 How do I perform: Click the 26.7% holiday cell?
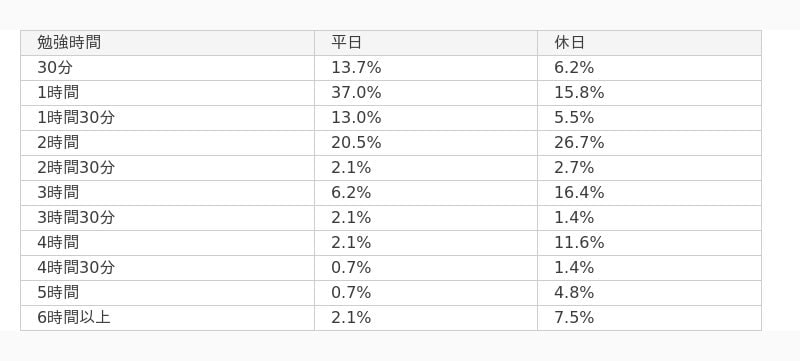pyautogui.click(x=649, y=143)
